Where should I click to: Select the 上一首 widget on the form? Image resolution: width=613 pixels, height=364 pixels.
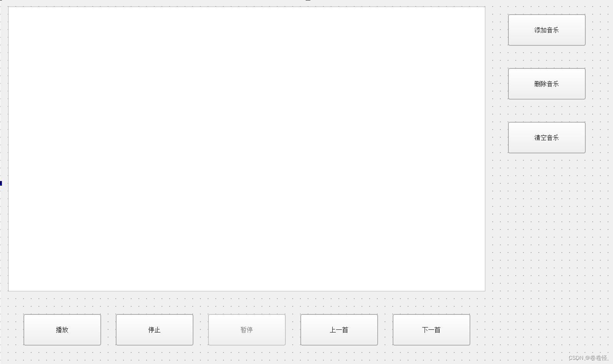pyautogui.click(x=339, y=330)
